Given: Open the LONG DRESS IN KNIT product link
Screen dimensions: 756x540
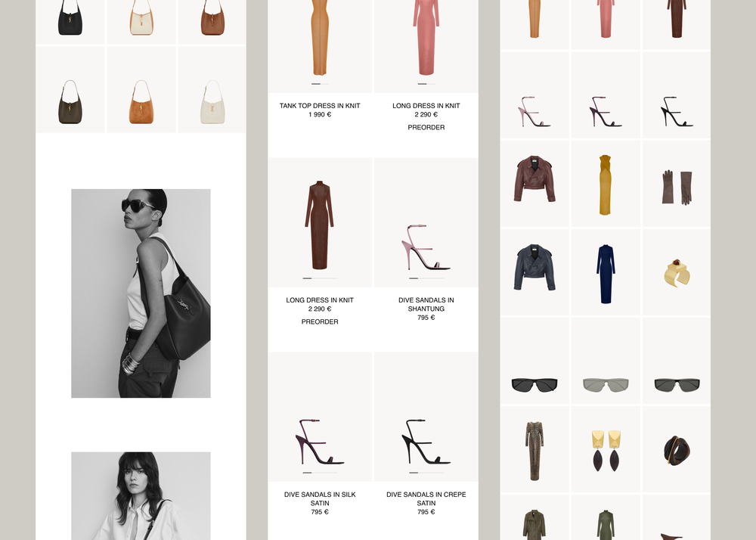Looking at the screenshot, I should [426, 106].
